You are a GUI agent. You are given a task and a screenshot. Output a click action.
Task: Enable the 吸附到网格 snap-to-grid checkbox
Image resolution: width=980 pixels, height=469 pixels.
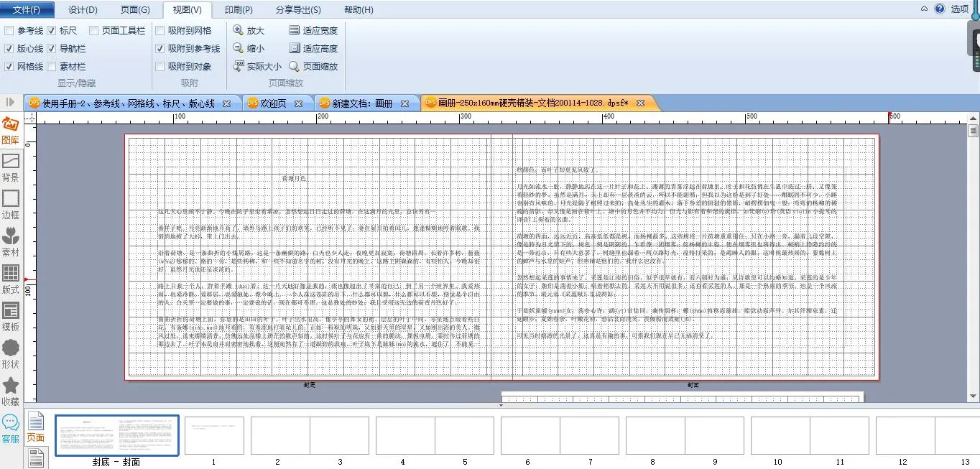(x=160, y=30)
